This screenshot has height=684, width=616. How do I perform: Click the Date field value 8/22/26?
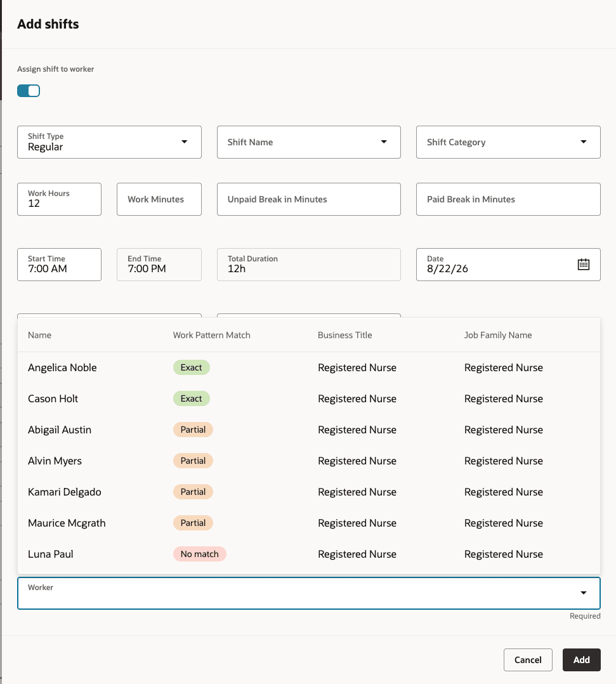pos(447,269)
